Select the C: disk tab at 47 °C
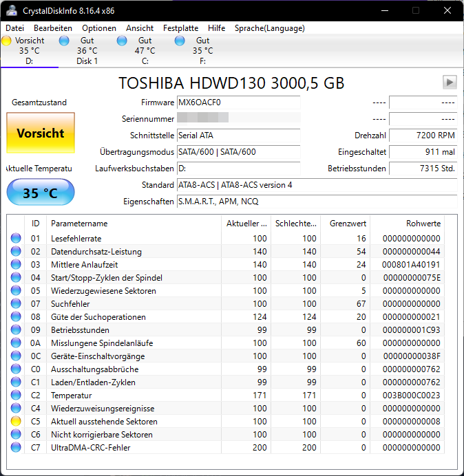This screenshot has width=464, height=476. (x=145, y=51)
